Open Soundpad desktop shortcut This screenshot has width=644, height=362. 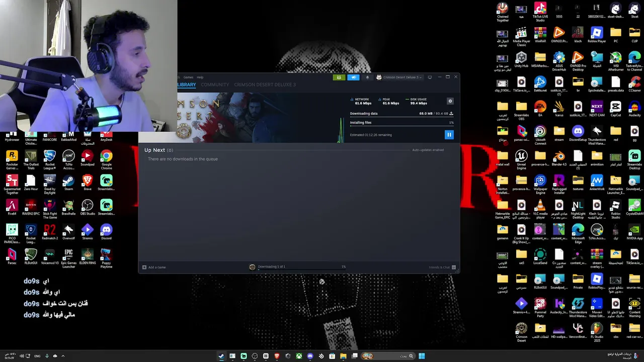coord(88,158)
